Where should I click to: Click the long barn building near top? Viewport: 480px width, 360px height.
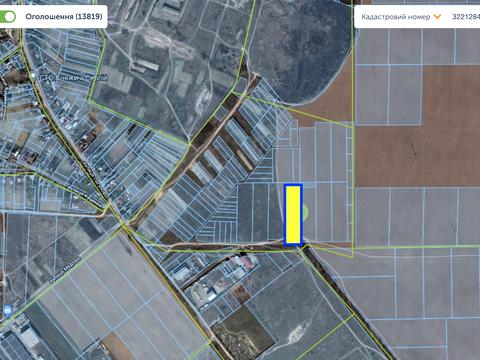pos(144,67)
